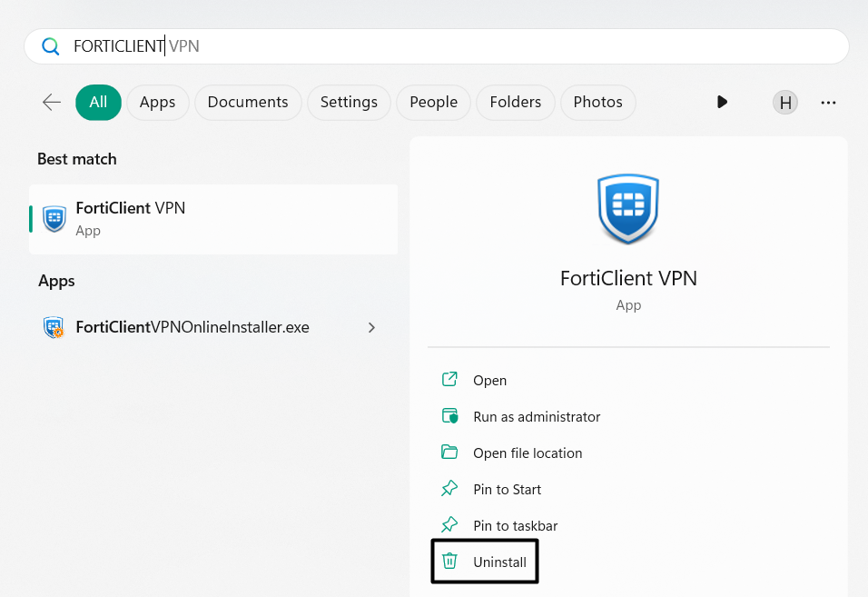Click the large FortiClient VPN shield logo
This screenshot has height=597, width=868.
(628, 208)
